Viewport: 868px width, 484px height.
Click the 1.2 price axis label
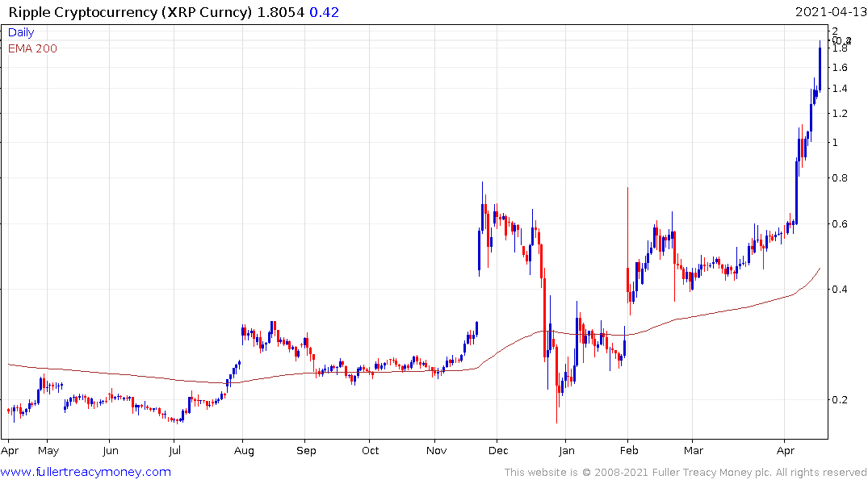tap(840, 114)
